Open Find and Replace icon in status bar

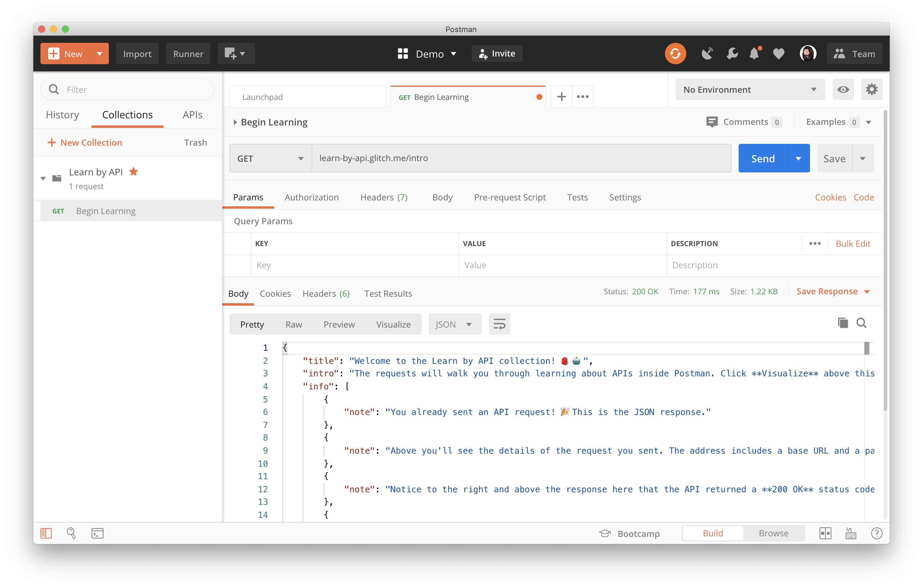71,533
